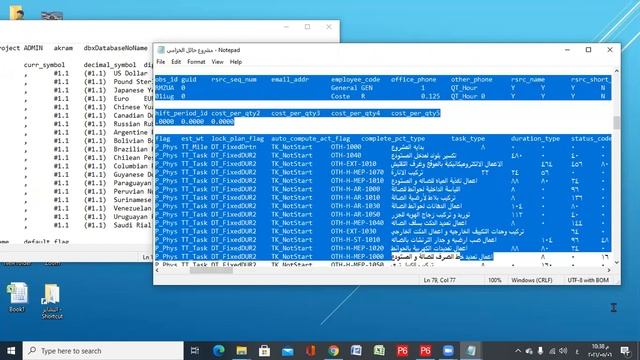
Task: Click the microphone icon in the system tray
Action: point(540,351)
